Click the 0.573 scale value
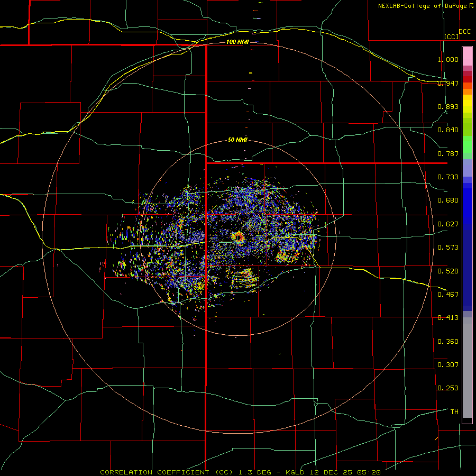The height and width of the screenshot is (476, 476). (448, 248)
